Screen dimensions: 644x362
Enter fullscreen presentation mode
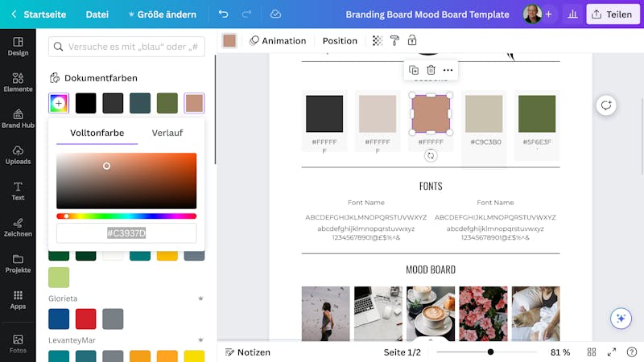(612, 352)
